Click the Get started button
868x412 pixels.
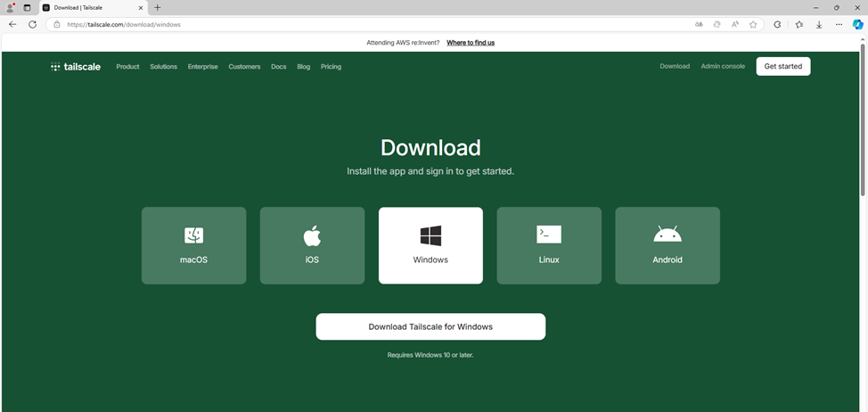coord(783,67)
